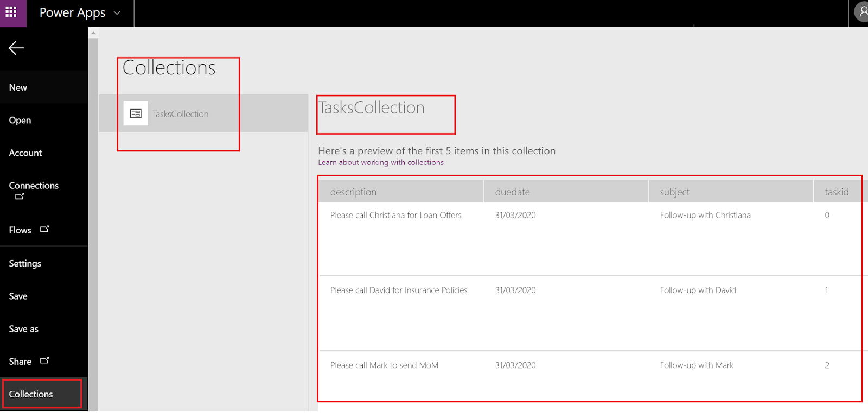Select Open in the left menu

44,120
